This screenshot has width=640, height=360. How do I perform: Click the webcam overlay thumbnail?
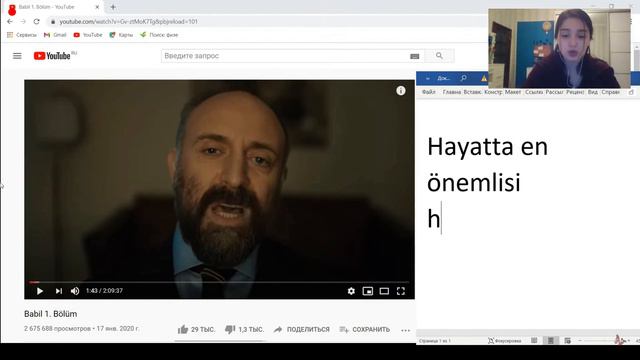[x=559, y=49]
